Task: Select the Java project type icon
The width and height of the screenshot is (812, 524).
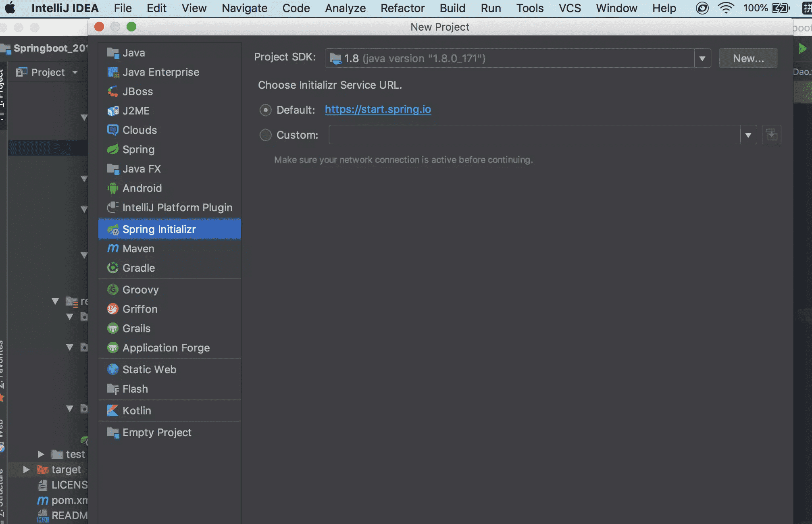Action: pyautogui.click(x=113, y=53)
